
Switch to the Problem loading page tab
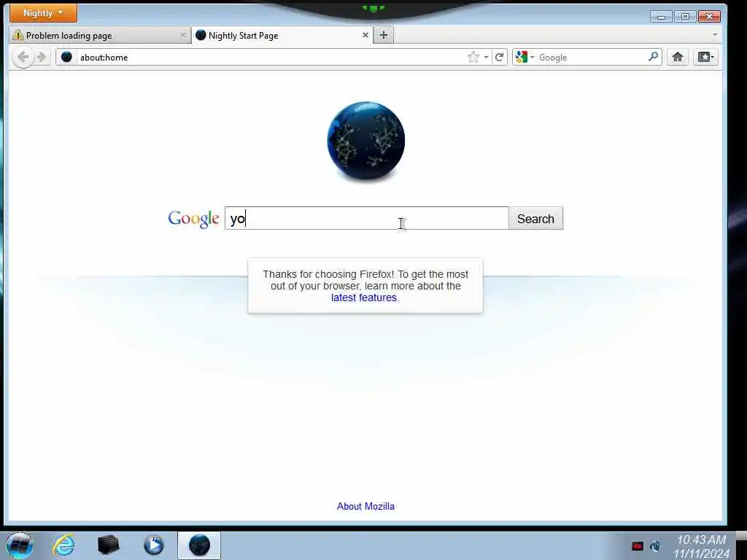tap(100, 35)
